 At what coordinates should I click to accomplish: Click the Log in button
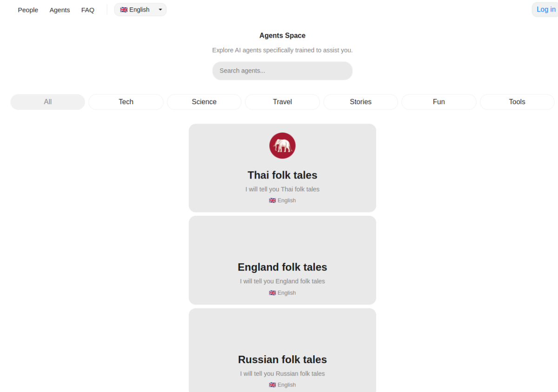(545, 9)
